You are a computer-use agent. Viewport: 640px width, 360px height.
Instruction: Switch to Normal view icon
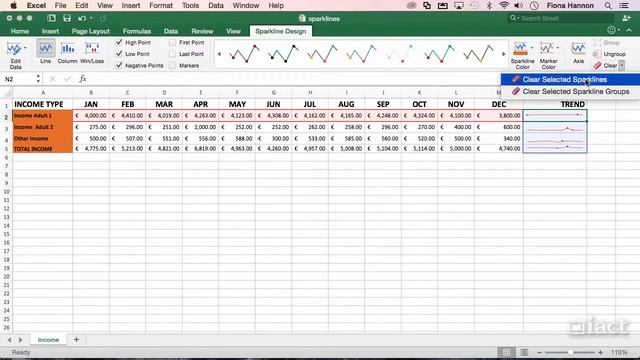(x=506, y=352)
